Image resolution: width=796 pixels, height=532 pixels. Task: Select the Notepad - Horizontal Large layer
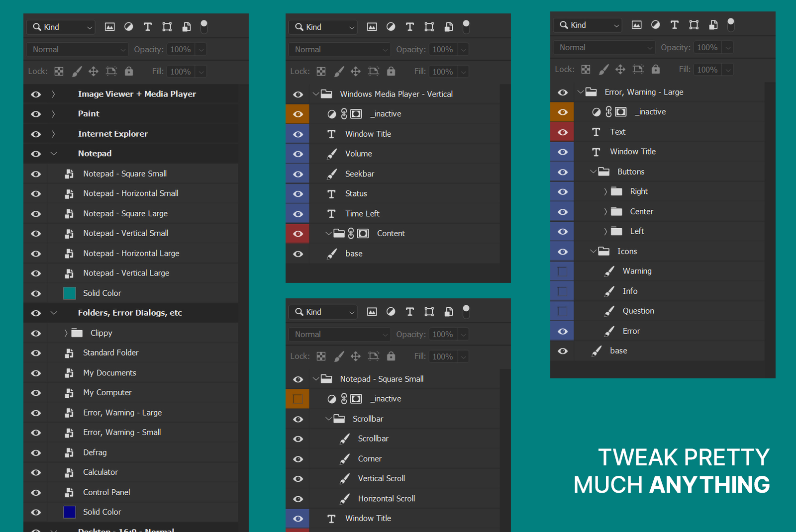coord(131,253)
